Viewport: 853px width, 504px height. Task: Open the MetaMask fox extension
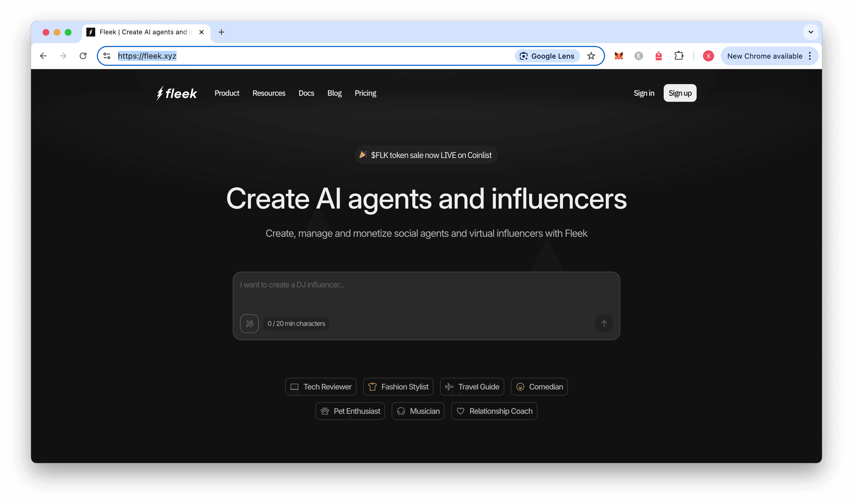click(x=619, y=56)
